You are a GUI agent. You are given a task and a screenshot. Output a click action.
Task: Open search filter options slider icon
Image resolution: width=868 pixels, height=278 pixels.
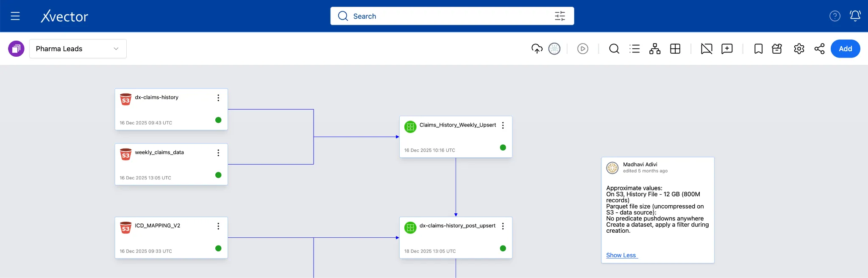click(x=560, y=16)
